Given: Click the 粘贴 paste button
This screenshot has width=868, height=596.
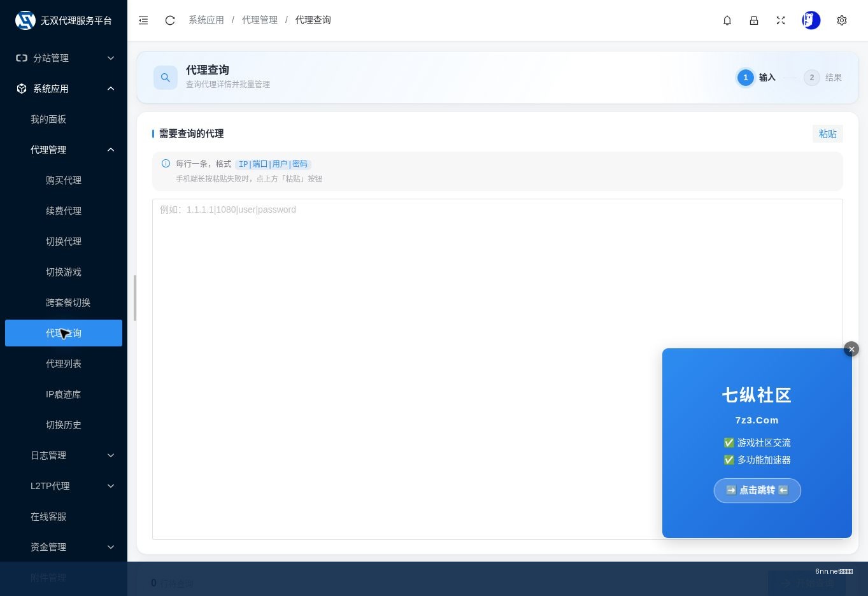Looking at the screenshot, I should pyautogui.click(x=828, y=134).
